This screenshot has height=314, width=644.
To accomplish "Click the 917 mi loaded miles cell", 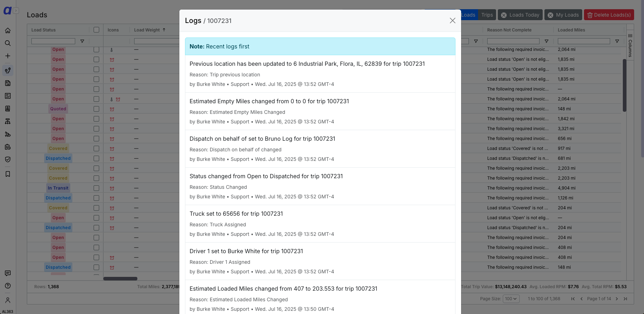I will (564, 149).
